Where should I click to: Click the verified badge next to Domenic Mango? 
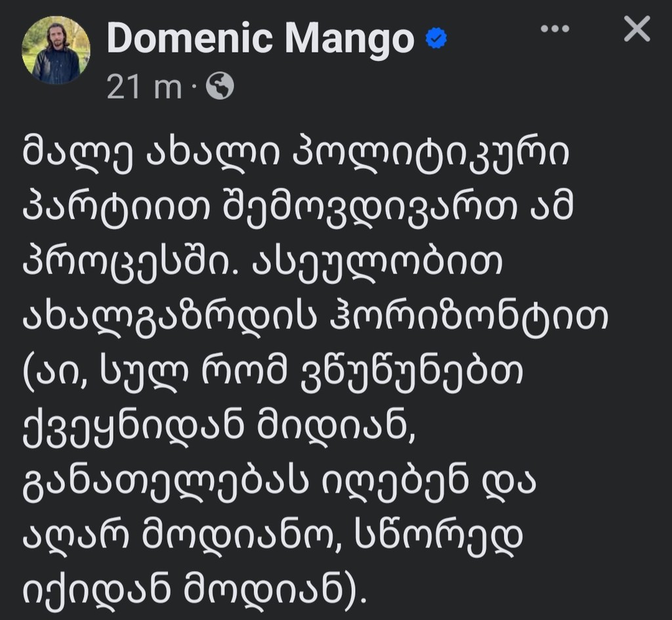(x=435, y=38)
